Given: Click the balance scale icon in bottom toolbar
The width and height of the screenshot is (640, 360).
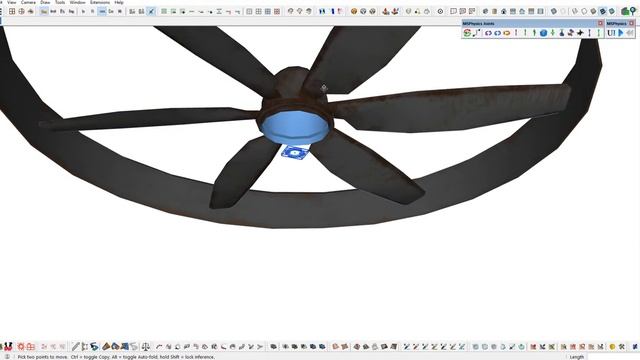Looking at the screenshot, I should [146, 347].
